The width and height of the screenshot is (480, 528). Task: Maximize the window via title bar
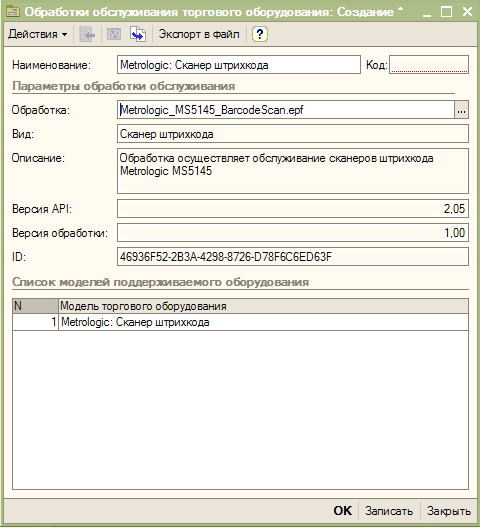coord(447,12)
